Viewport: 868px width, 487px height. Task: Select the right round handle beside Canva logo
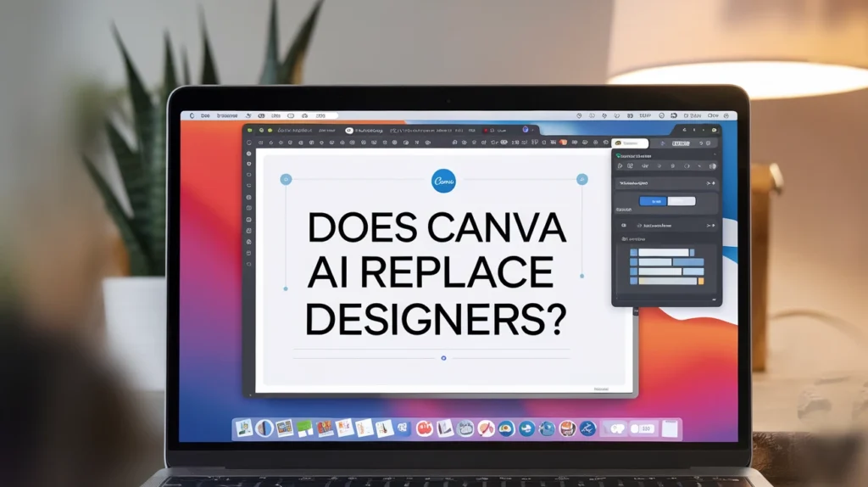point(581,179)
